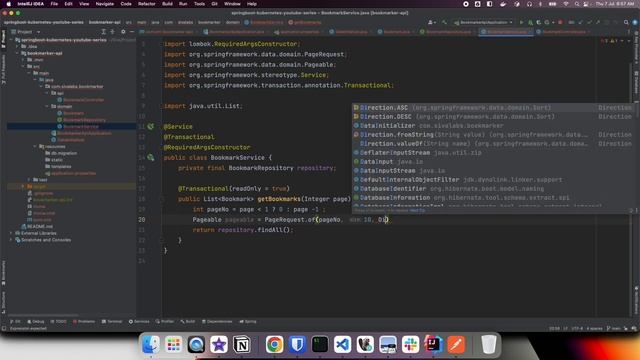Open Slack from the Dock
This screenshot has width=640, height=360.
[x=410, y=344]
